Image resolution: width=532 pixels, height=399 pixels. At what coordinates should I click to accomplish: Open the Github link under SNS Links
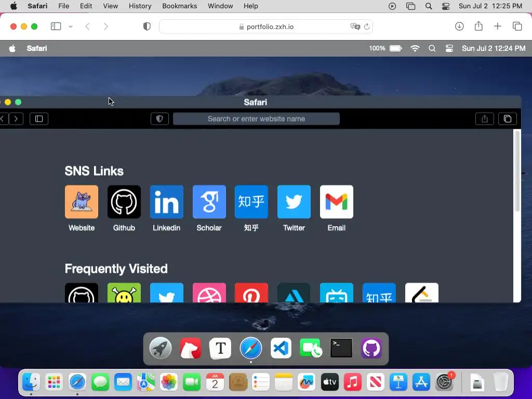point(124,202)
